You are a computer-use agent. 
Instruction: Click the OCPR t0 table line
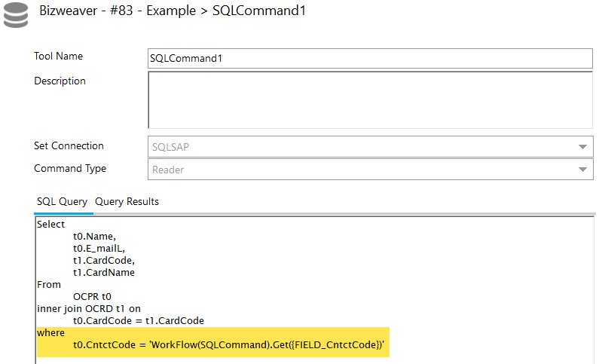pos(92,297)
